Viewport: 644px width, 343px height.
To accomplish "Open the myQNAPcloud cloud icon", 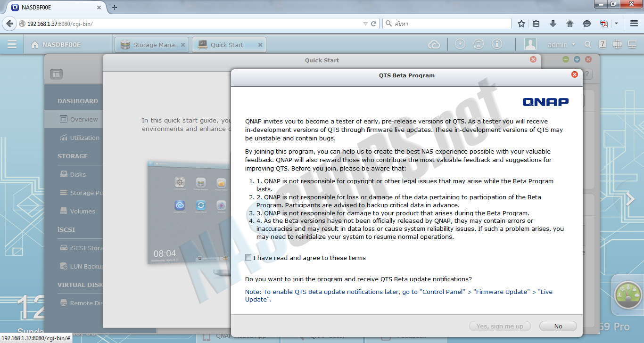I will (434, 44).
